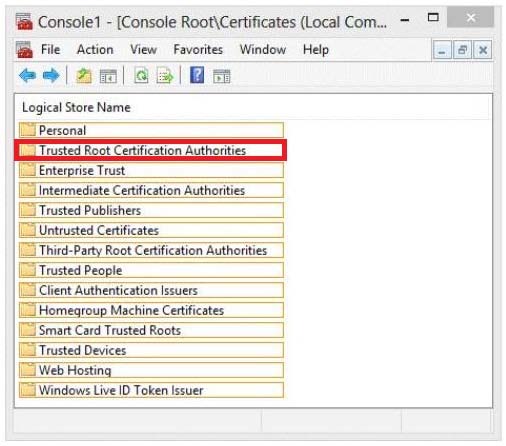This screenshot has height=446, width=506.
Task: Toggle Show/Hide Console Tree icon
Action: [x=108, y=76]
